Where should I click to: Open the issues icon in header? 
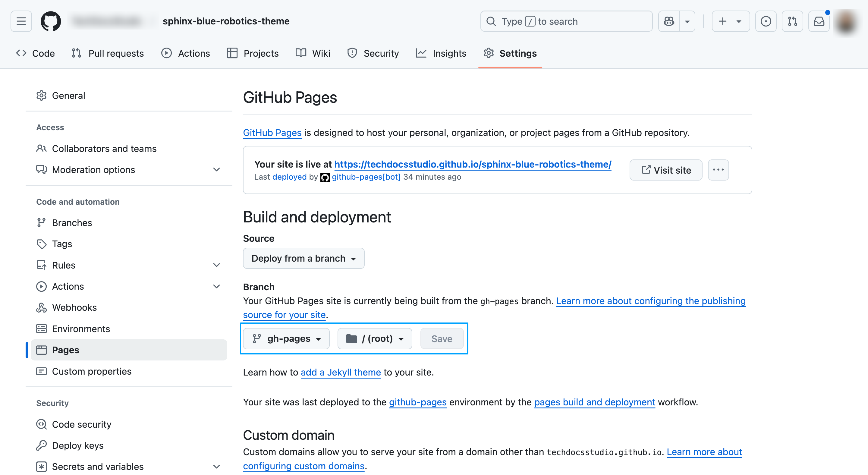pos(766,21)
